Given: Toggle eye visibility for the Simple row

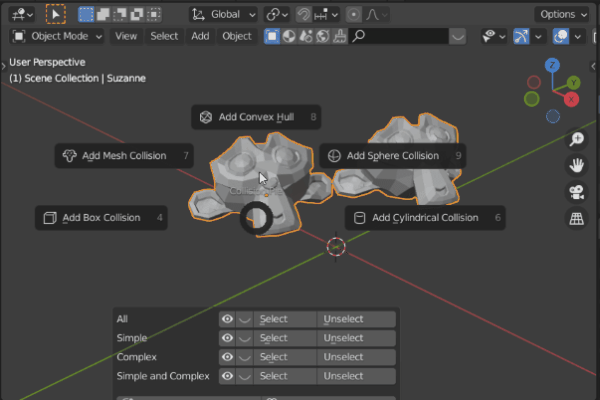Looking at the screenshot, I should click(x=227, y=338).
